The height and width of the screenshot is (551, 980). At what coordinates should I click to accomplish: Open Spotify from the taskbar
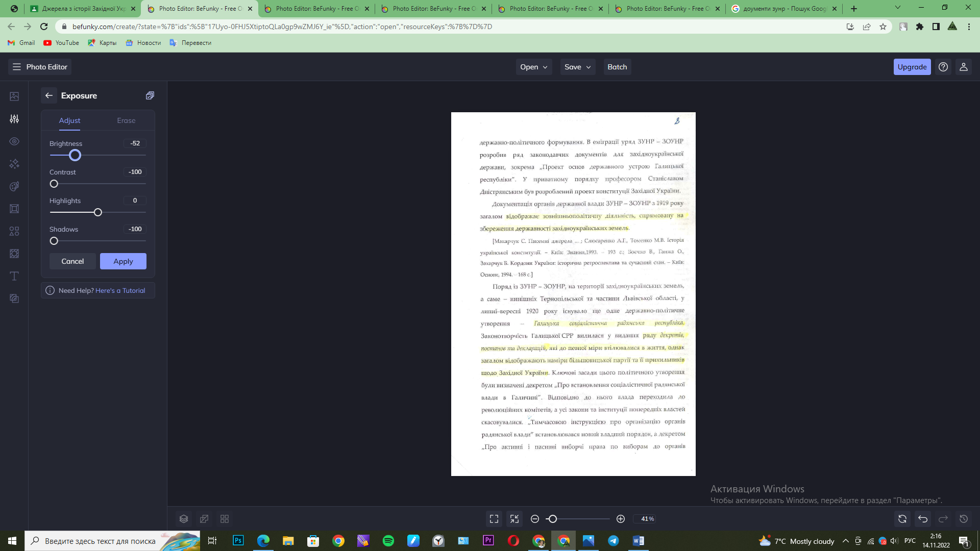[x=388, y=541]
